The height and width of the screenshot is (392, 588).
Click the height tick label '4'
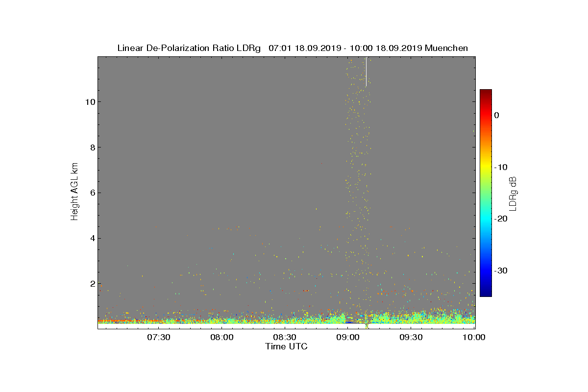point(92,238)
